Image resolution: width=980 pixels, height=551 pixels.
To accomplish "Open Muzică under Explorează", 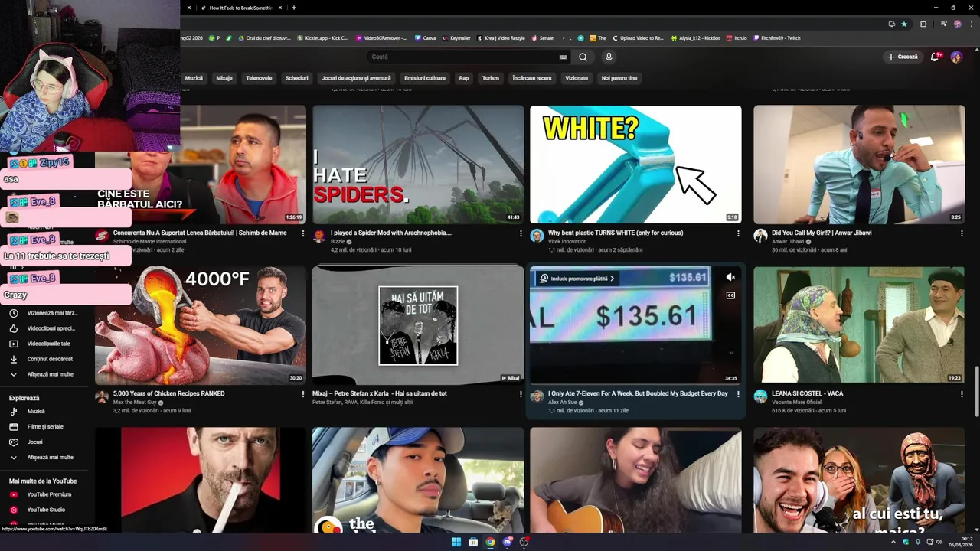I will [x=44, y=412].
